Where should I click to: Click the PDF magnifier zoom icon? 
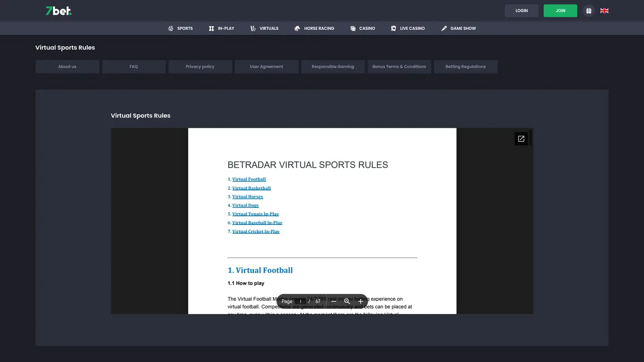pyautogui.click(x=347, y=301)
